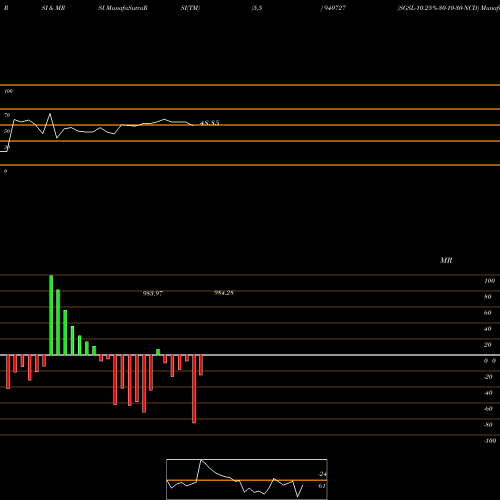500x500 pixels.
Task: Click the 61 value in mini chart
Action: coord(322,486)
